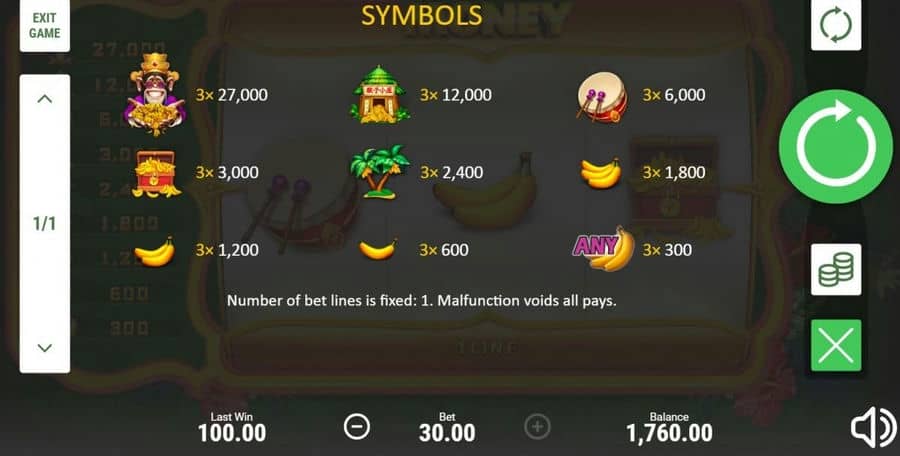Click the 1/1 page indicator

45,223
